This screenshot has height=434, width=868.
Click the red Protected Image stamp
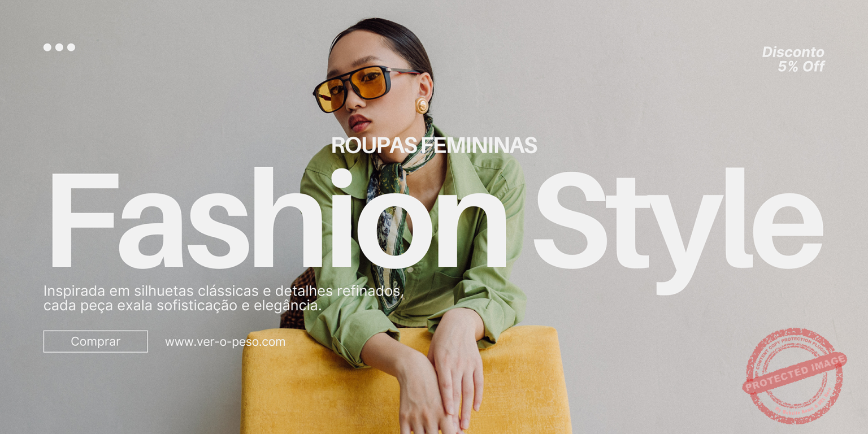tap(794, 375)
